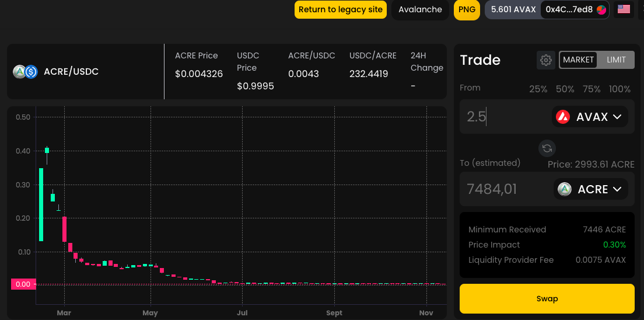
Task: Click the ACRE Price $0.004326 value
Action: pyautogui.click(x=199, y=74)
